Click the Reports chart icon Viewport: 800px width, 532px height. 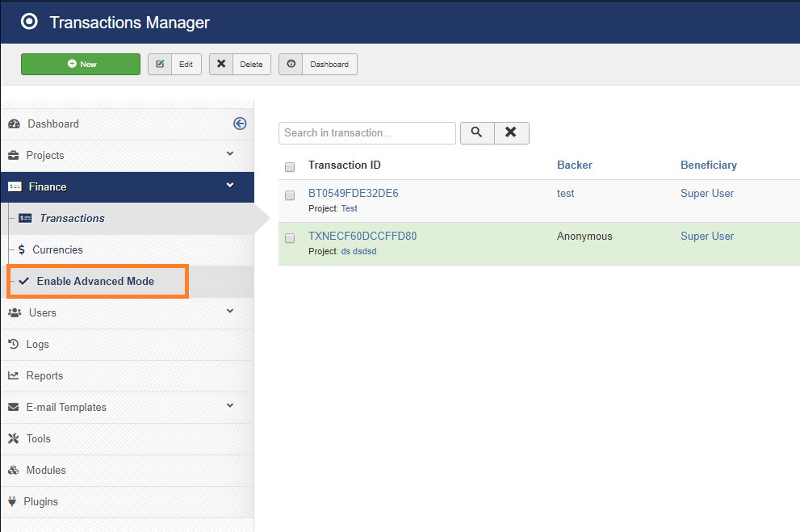pyautogui.click(x=13, y=375)
